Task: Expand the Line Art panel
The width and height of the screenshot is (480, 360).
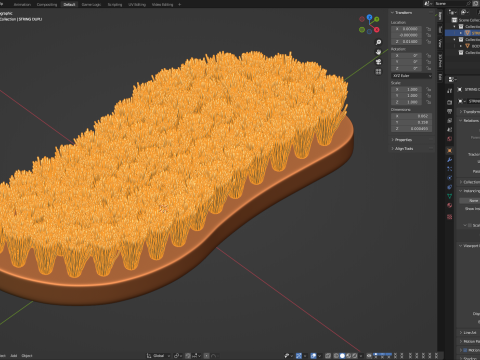Action: pyautogui.click(x=468, y=333)
